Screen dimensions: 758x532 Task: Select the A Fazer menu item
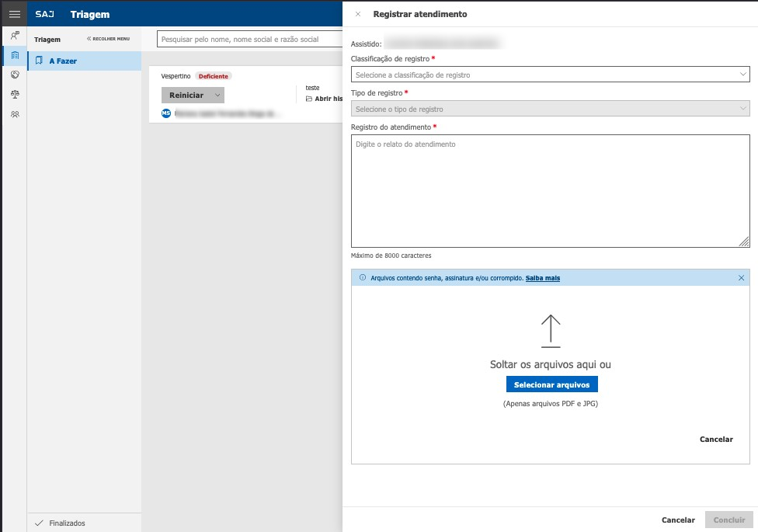pyautogui.click(x=85, y=61)
